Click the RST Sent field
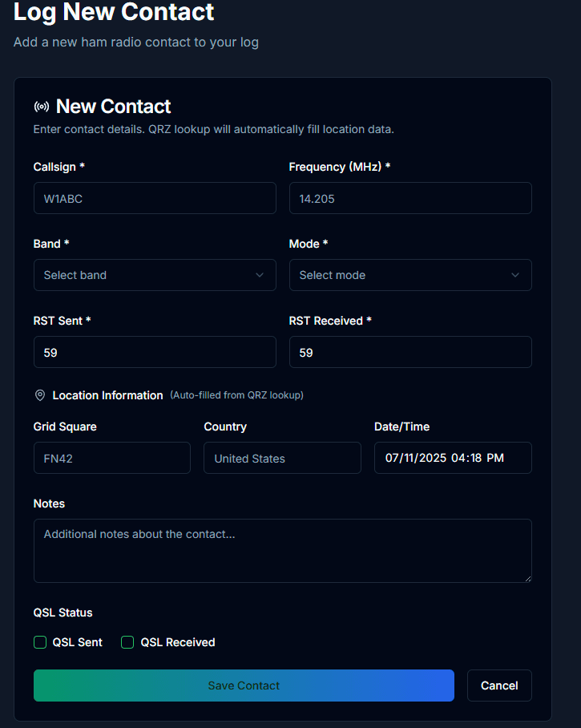 click(155, 352)
